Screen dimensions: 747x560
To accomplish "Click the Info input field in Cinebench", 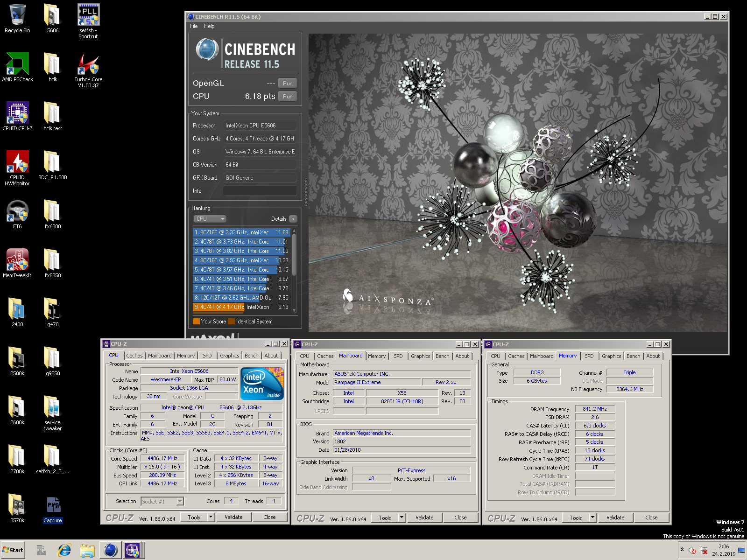I will (x=260, y=191).
